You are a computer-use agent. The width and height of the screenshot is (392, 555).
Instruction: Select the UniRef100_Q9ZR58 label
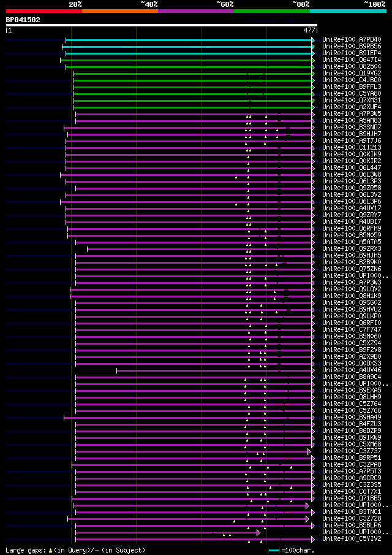[352, 188]
